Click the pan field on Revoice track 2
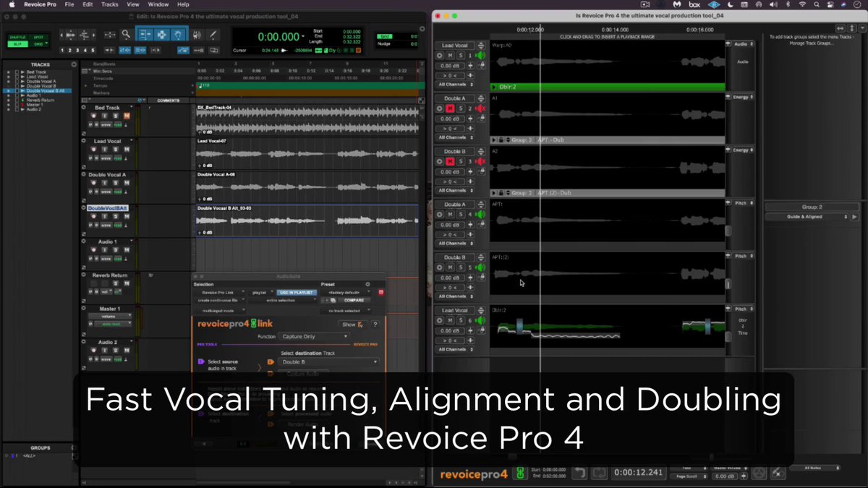The width and height of the screenshot is (868, 488). [451, 128]
